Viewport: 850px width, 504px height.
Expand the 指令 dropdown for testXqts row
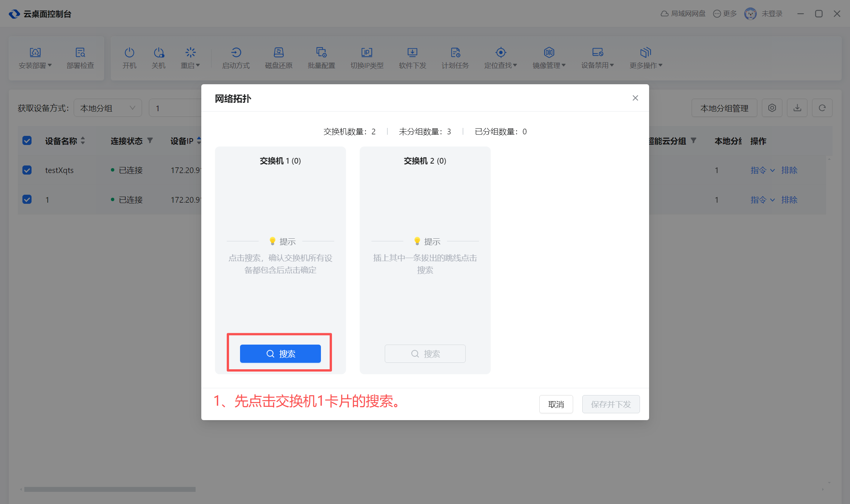click(x=762, y=170)
